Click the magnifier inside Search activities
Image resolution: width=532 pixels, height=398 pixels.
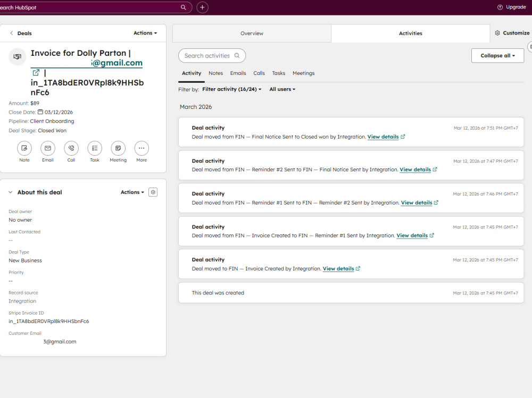coord(237,56)
